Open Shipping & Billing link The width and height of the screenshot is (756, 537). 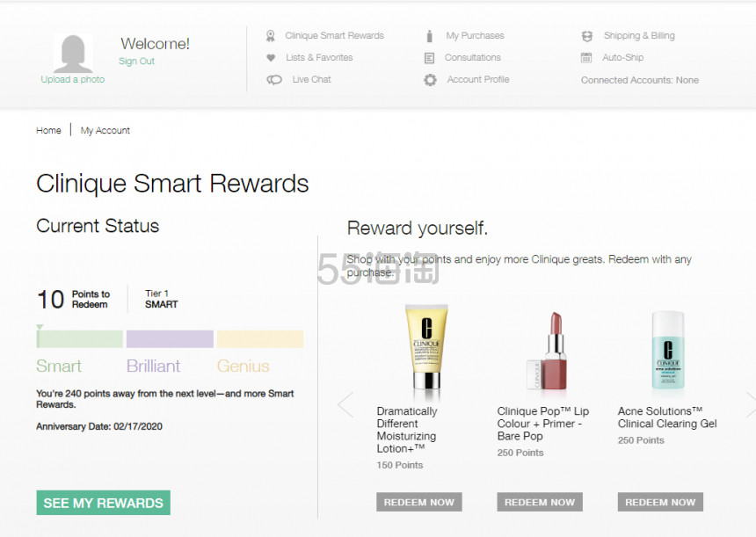point(639,36)
